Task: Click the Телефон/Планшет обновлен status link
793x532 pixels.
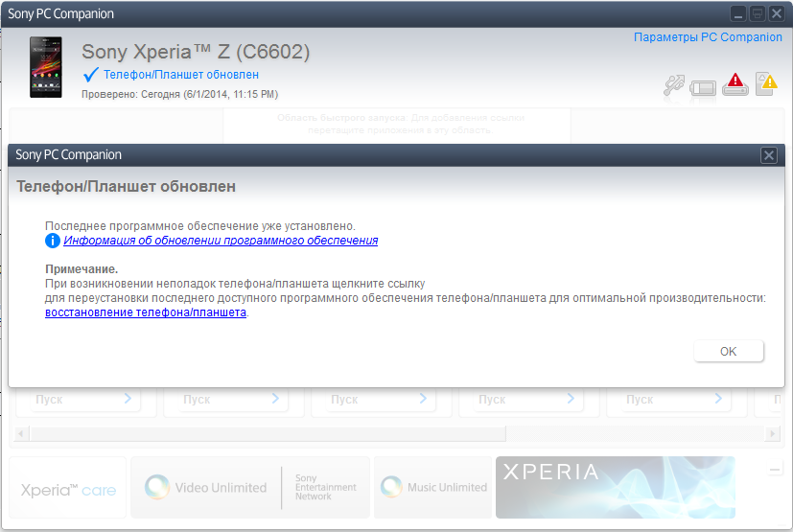Action: [181, 75]
